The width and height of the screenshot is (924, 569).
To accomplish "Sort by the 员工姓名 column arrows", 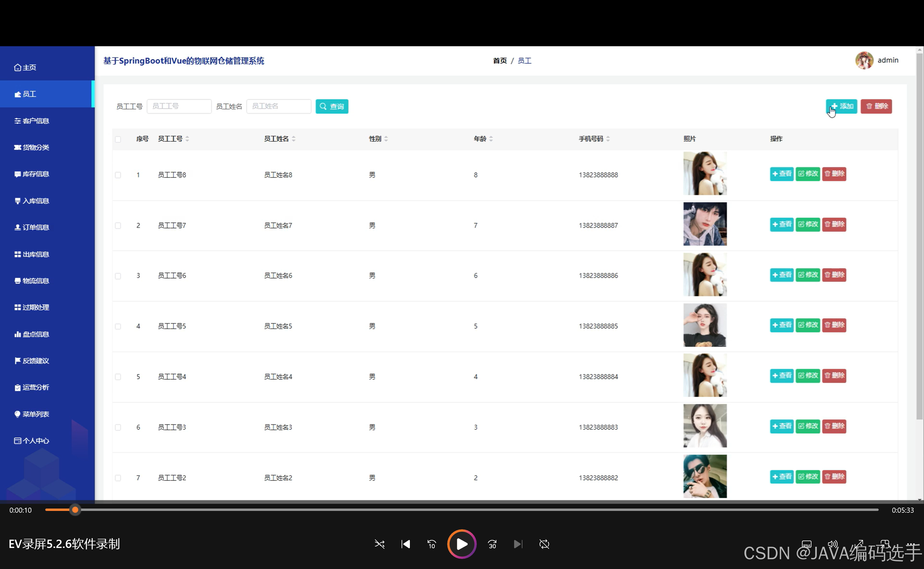I will pos(294,139).
